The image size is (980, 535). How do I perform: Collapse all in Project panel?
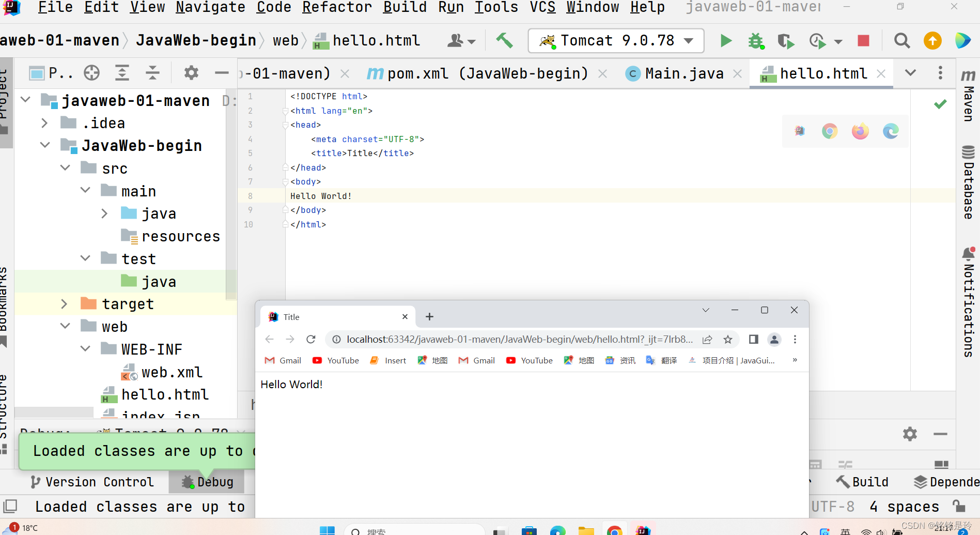(x=152, y=73)
